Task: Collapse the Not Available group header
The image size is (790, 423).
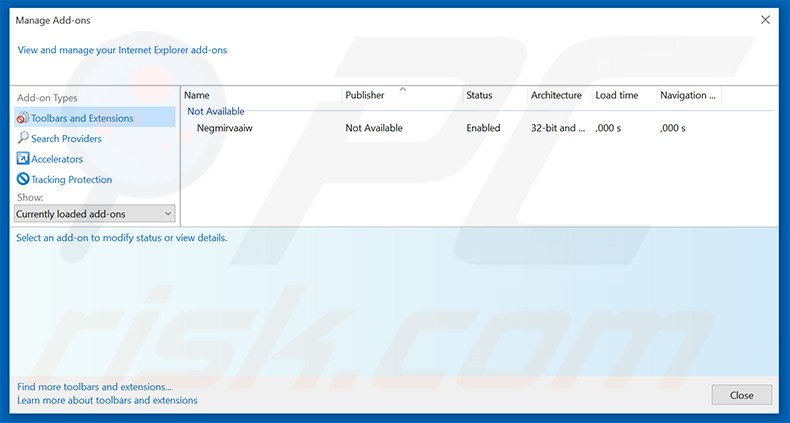Action: 216,111
